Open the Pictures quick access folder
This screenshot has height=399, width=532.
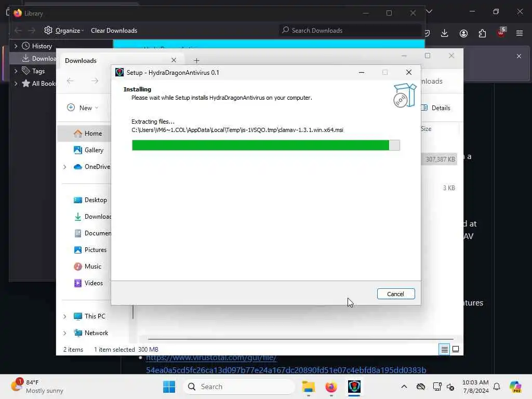coord(90,250)
